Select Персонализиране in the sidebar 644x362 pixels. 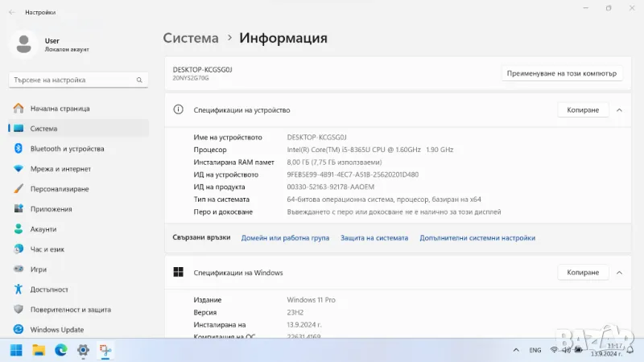59,189
